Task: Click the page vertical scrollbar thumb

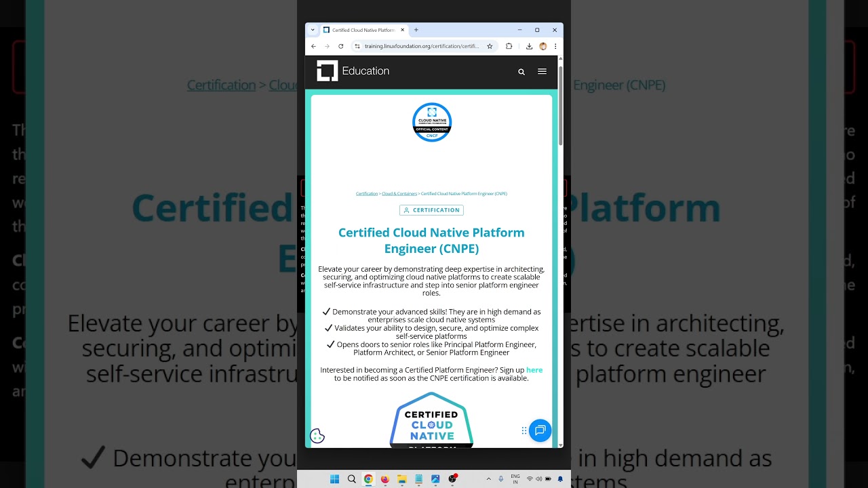Action: 561,106
